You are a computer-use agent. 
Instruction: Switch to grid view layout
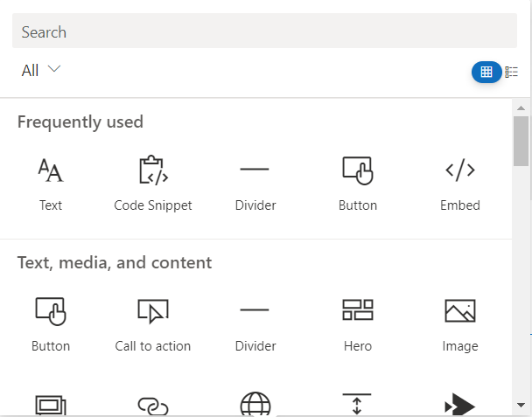click(486, 72)
